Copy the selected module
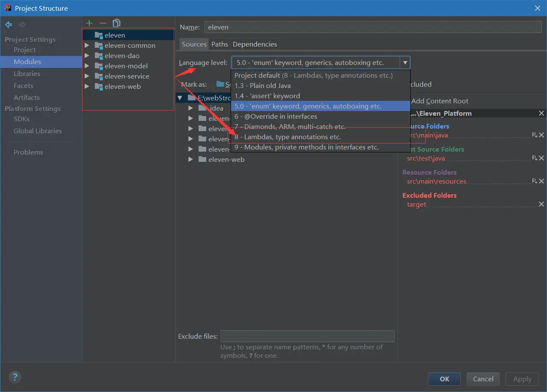 [x=117, y=23]
